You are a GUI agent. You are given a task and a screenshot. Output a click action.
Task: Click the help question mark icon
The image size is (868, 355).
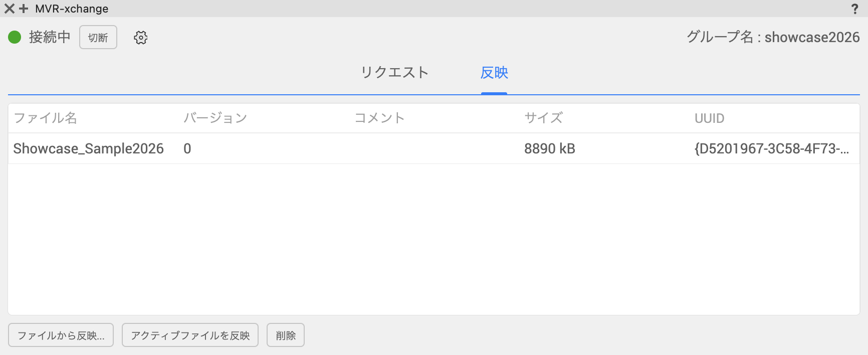[x=854, y=9]
